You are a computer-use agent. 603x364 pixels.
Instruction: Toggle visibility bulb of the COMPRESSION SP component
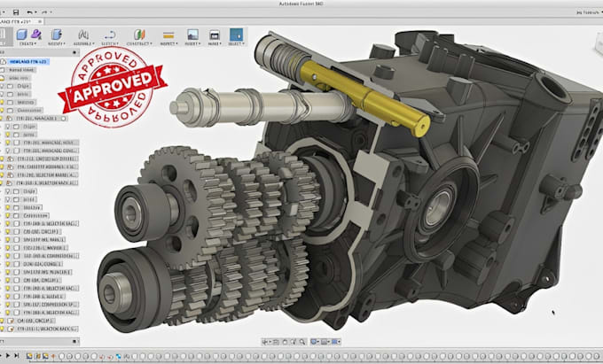click(7, 305)
